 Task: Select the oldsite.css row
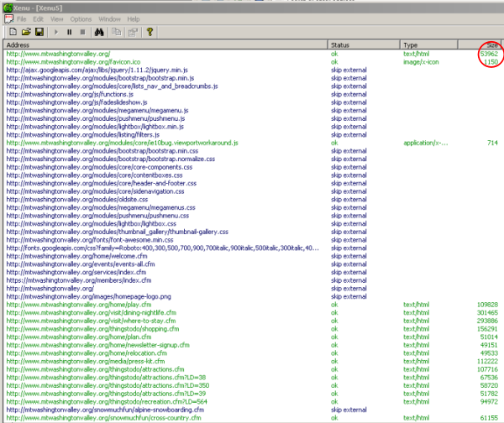point(252,200)
